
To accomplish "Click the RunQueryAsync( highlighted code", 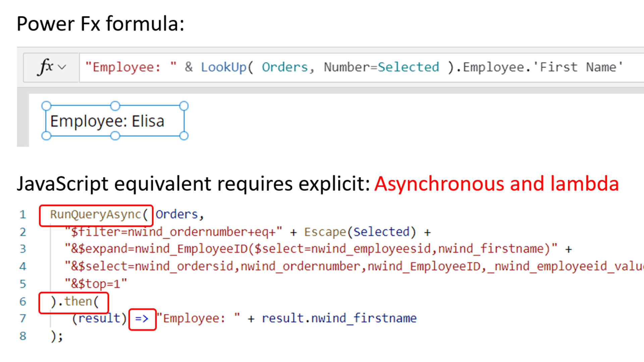I will [x=96, y=215].
